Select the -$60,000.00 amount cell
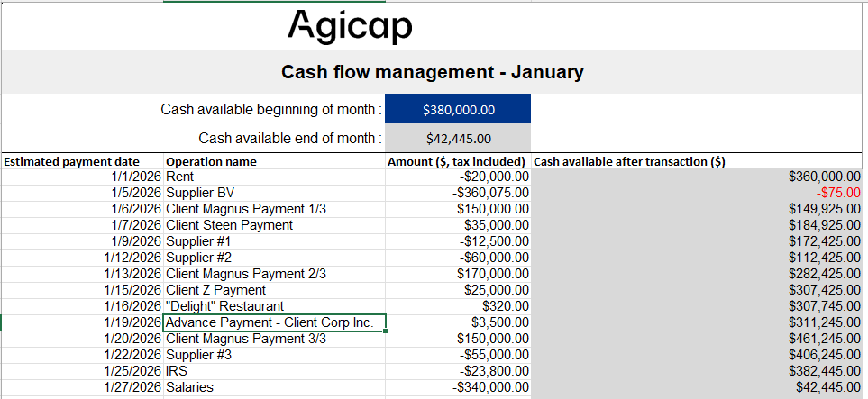Image resolution: width=868 pixels, height=399 pixels. [x=458, y=258]
